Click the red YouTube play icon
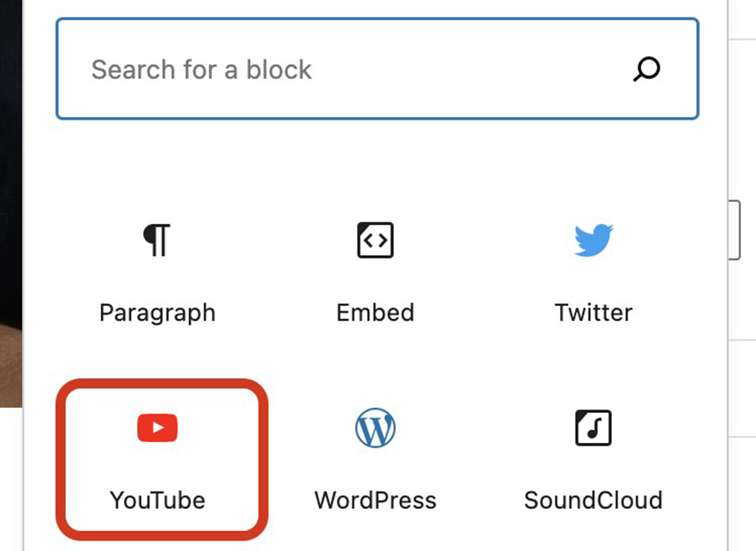 coord(157,428)
